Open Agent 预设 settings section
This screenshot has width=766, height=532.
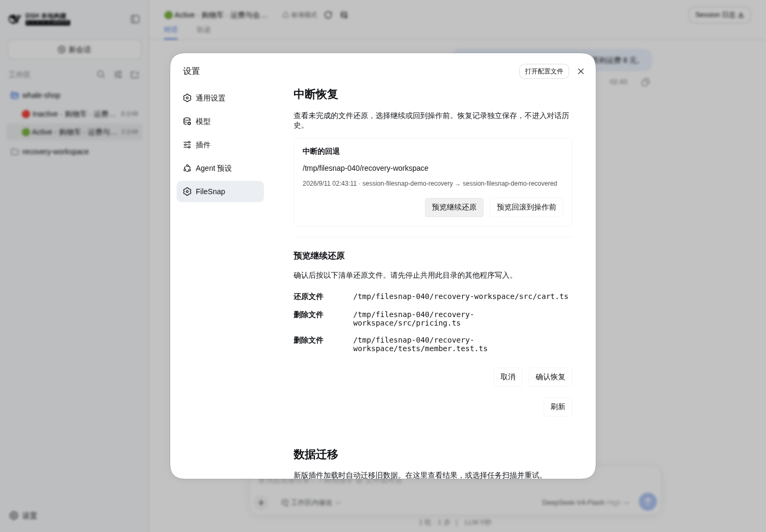pyautogui.click(x=220, y=168)
